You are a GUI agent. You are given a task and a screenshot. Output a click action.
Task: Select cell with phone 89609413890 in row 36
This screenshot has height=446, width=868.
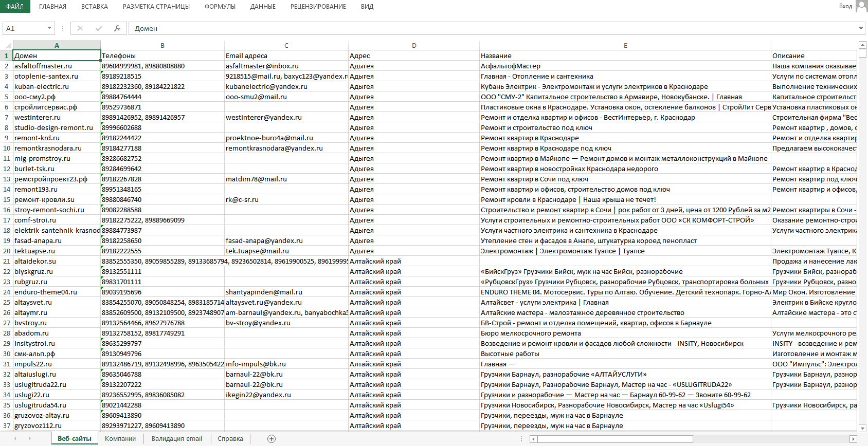162,415
